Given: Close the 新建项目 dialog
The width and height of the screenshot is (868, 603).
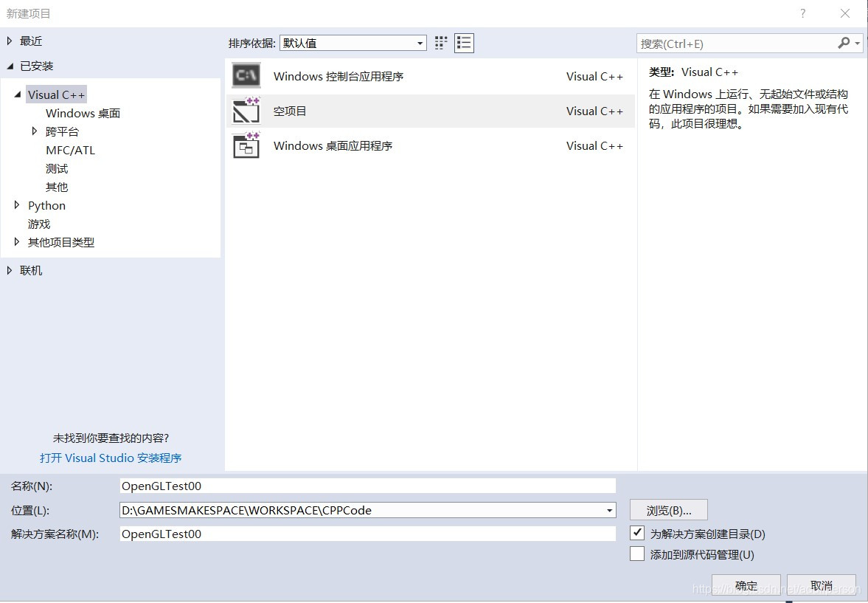Looking at the screenshot, I should point(844,13).
